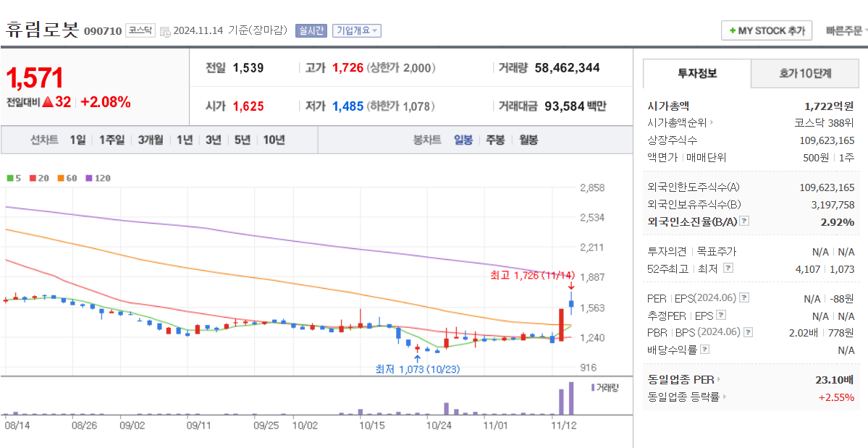Click the 거래량 value 58,462,344
The image size is (868, 448).
coord(567,68)
